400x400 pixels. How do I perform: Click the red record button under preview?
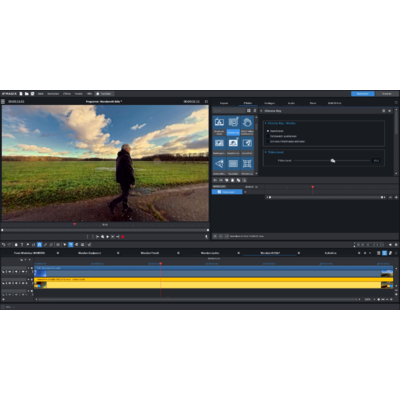tap(123, 237)
